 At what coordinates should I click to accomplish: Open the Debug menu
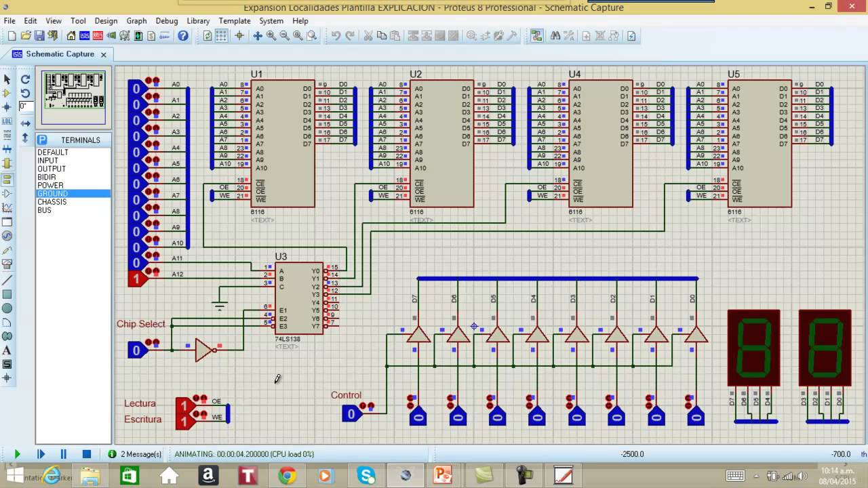click(167, 21)
